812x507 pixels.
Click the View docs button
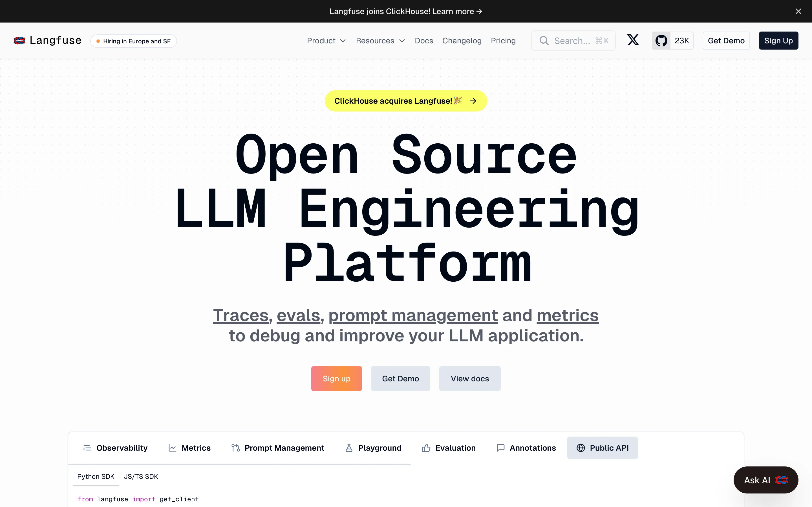coord(470,378)
